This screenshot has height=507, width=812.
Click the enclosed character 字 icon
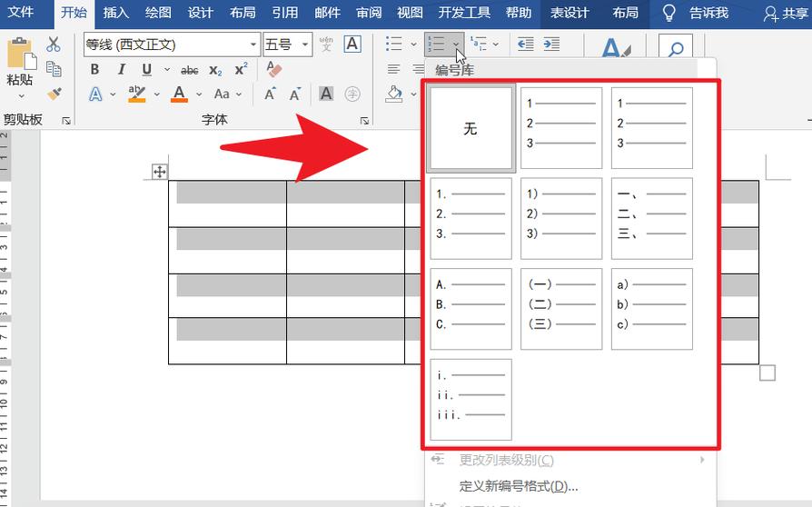click(352, 94)
